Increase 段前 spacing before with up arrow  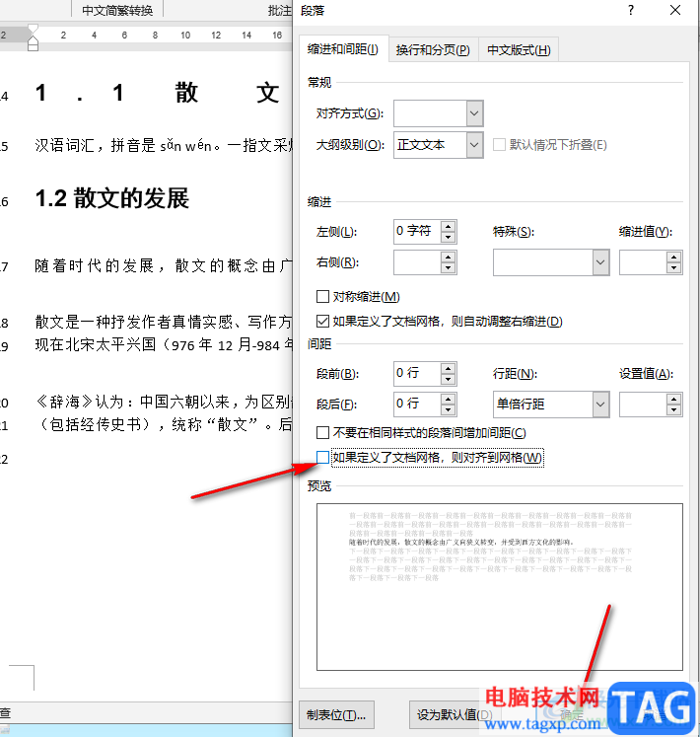449,368
